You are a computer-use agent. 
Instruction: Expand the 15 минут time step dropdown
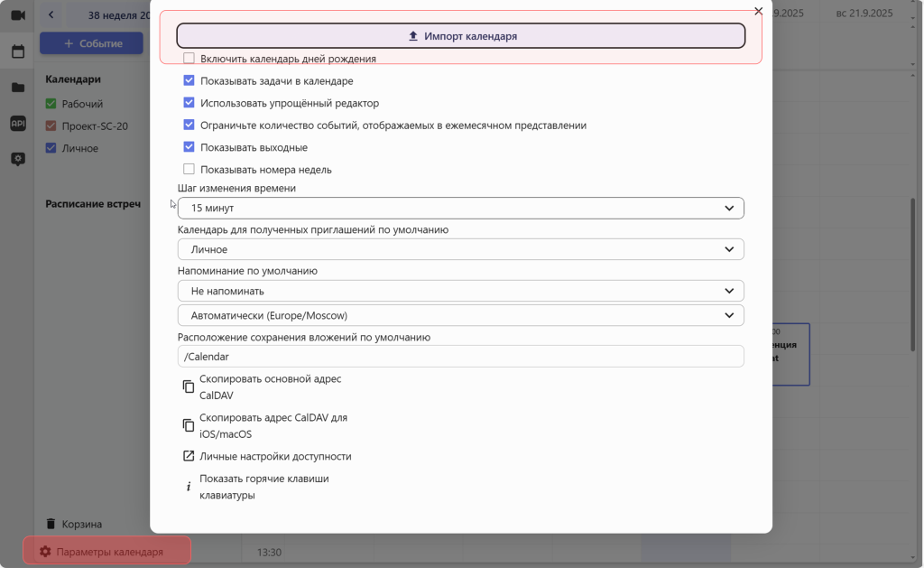(460, 209)
